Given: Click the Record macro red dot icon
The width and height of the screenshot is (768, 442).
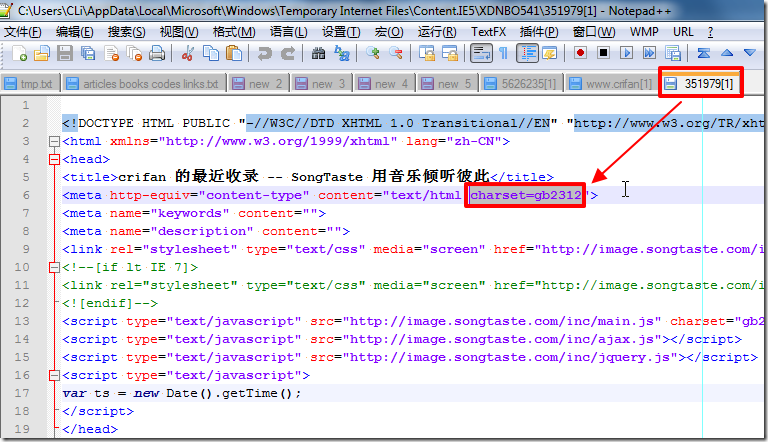Looking at the screenshot, I should coord(580,53).
